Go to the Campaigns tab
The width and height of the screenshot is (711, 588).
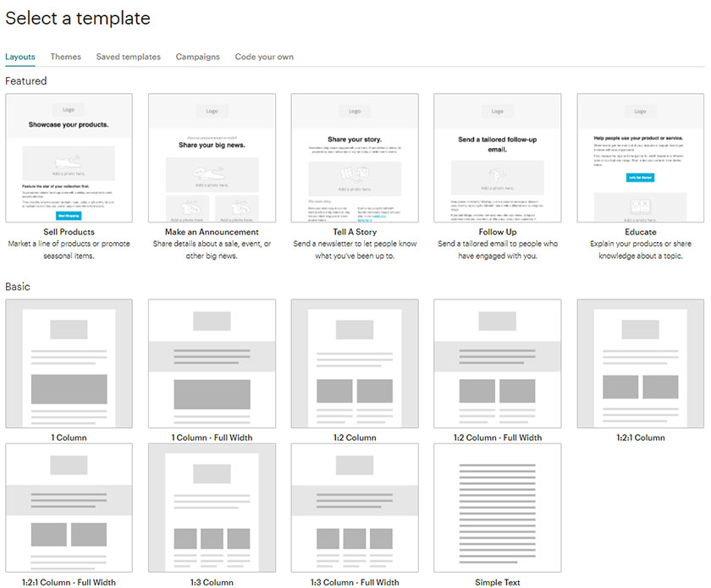pos(197,57)
